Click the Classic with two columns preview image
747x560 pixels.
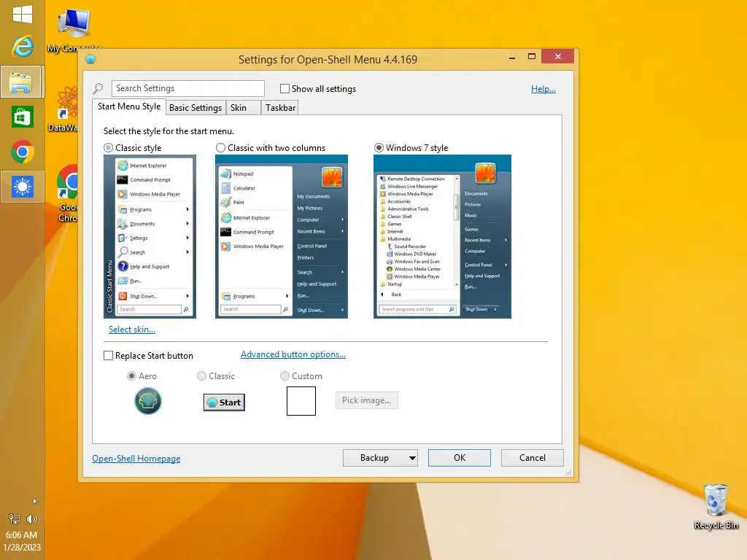pos(282,236)
